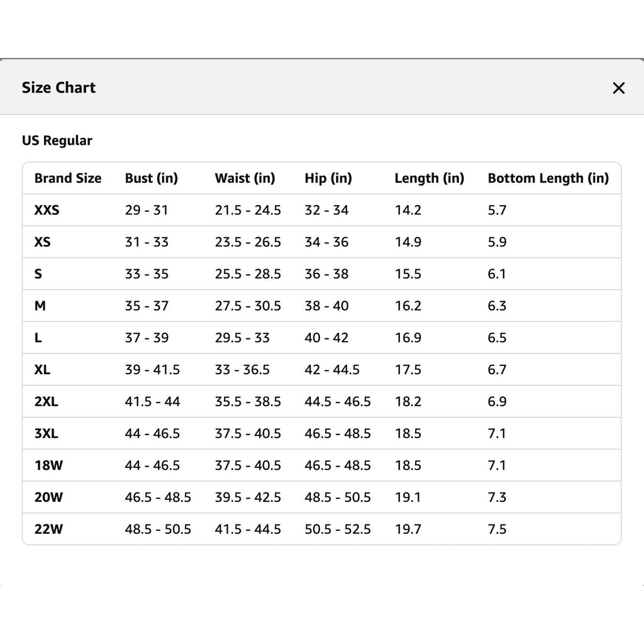Click the S brand size label

pos(38,274)
